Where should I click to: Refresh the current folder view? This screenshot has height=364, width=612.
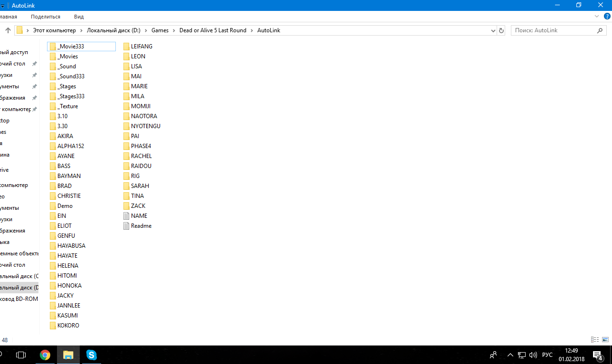click(501, 30)
